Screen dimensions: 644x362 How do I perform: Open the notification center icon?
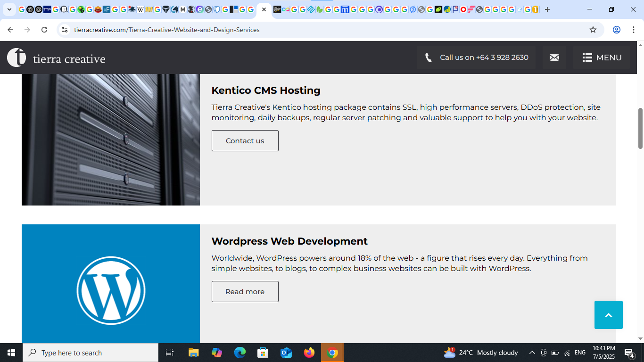(630, 353)
